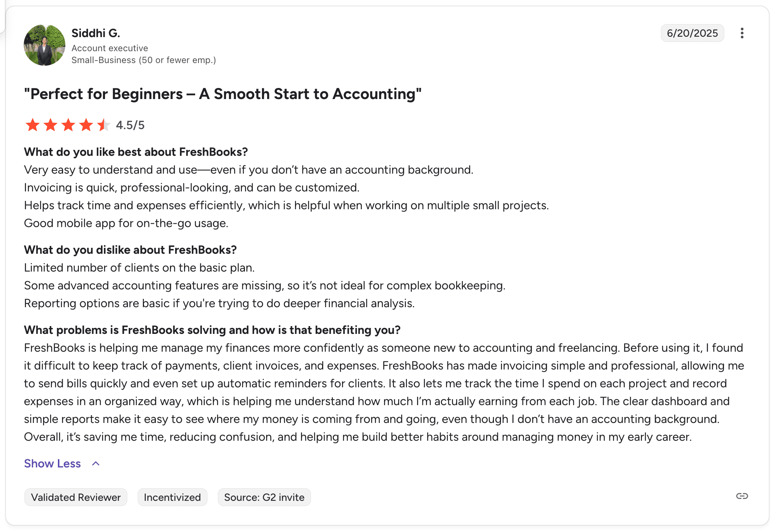The height and width of the screenshot is (532, 780).
Task: Open the "Perfect for Beginners" review title
Action: [x=223, y=94]
